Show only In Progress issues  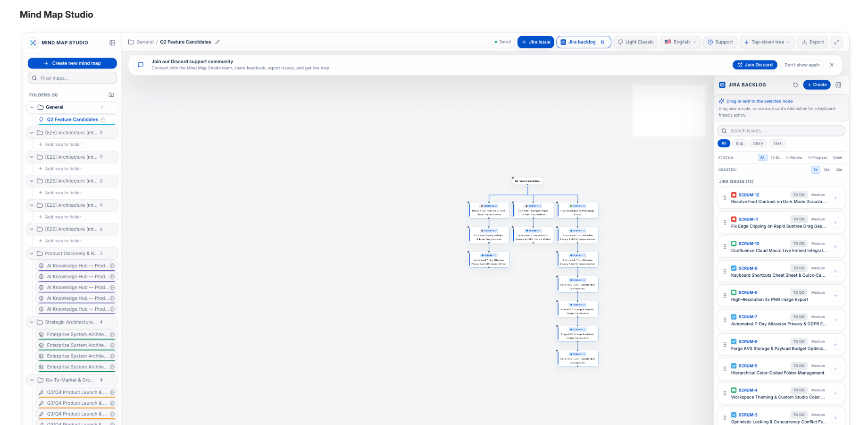818,158
